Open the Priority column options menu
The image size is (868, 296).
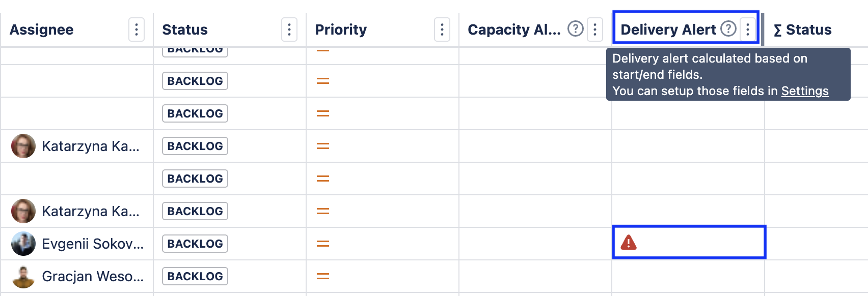(442, 29)
